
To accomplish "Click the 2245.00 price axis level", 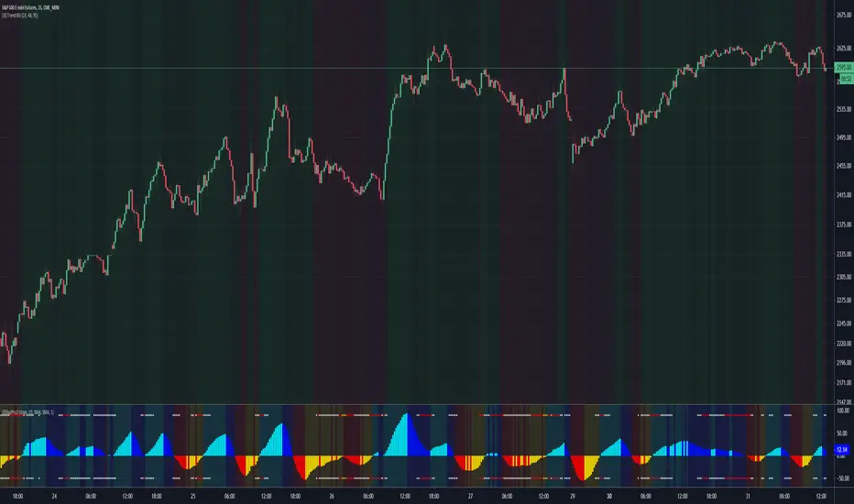I will (844, 323).
